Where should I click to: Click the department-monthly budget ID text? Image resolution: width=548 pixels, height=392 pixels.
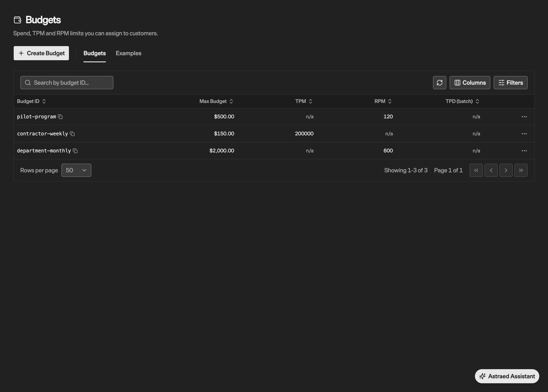pyautogui.click(x=44, y=151)
